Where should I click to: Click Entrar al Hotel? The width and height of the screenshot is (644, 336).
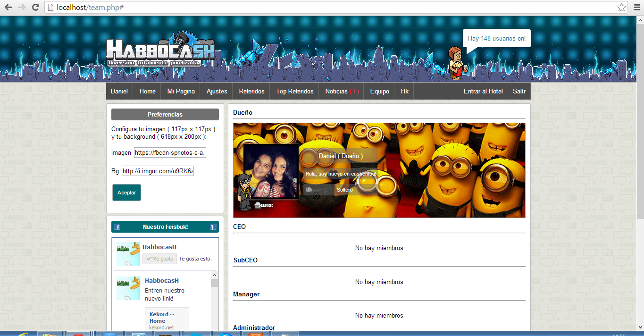[483, 92]
